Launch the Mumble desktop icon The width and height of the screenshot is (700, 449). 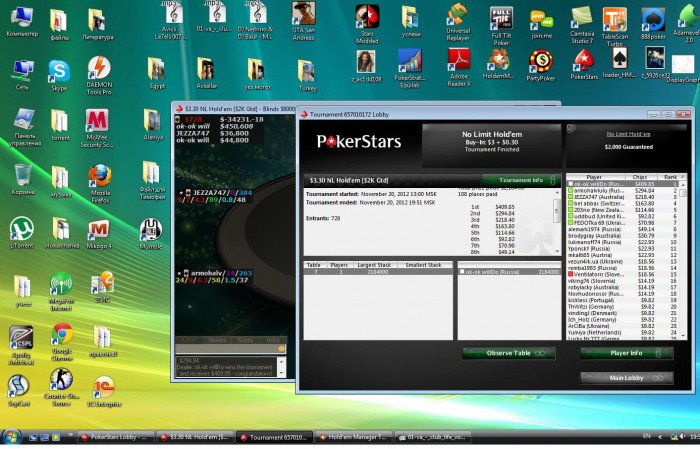pyautogui.click(x=151, y=234)
